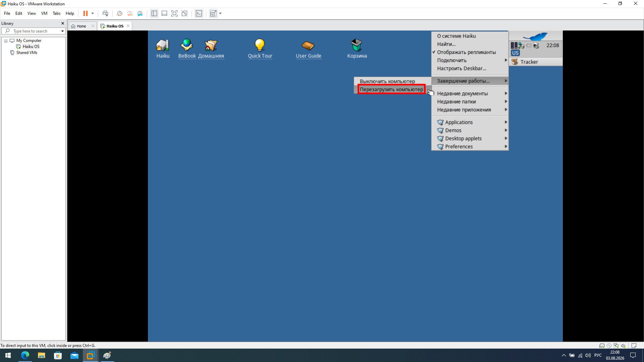Click the network status icon in Deskbar tray
Viewport: 644px width, 362px height.
point(521,46)
